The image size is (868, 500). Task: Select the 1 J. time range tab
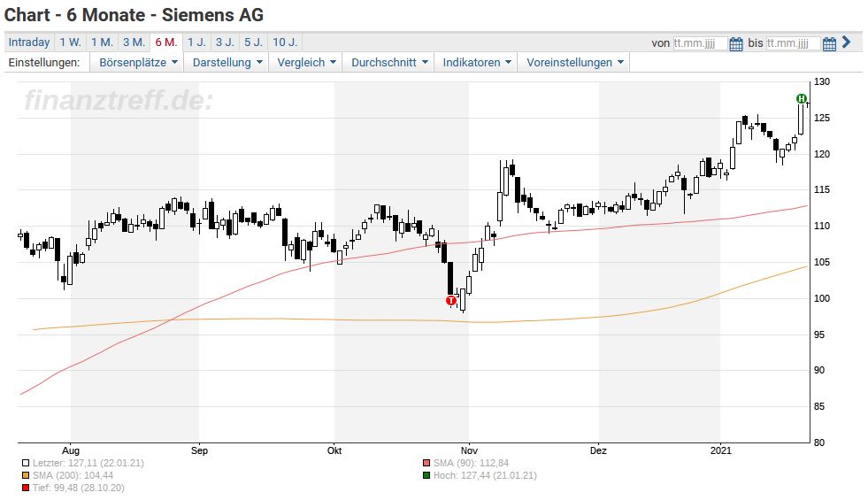tap(196, 42)
